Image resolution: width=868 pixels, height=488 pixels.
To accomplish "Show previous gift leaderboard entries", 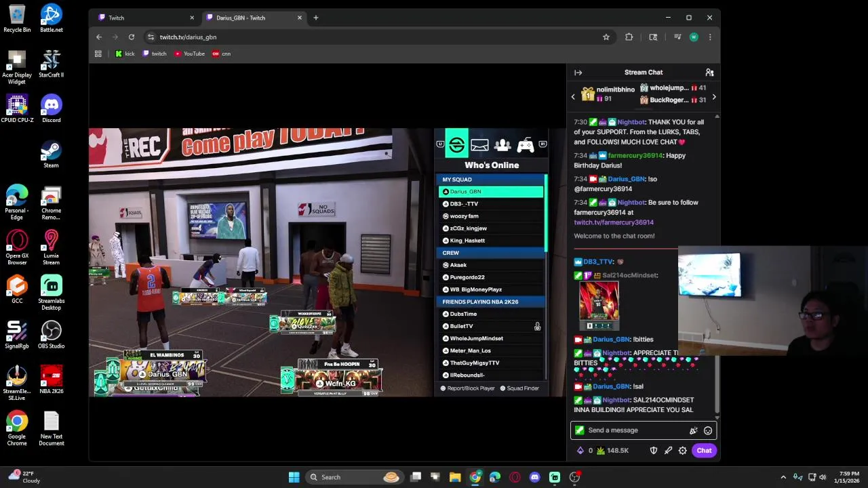I will (x=573, y=97).
